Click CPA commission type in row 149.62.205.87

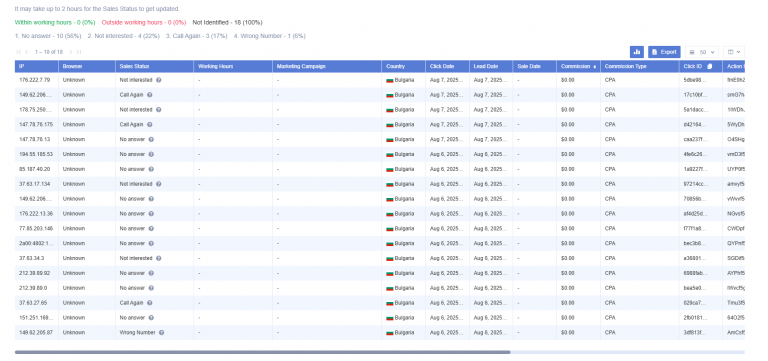610,333
